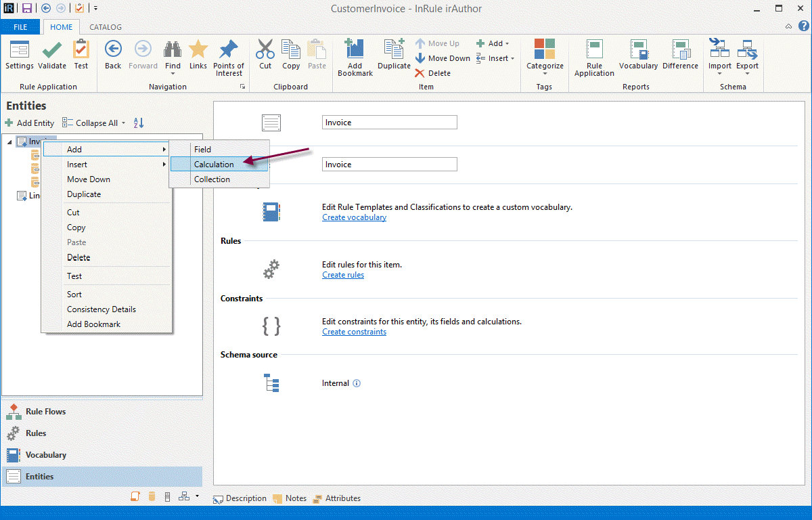Open the Collapse All dropdown arrow
Viewport: 812px width, 520px height.
tap(123, 123)
